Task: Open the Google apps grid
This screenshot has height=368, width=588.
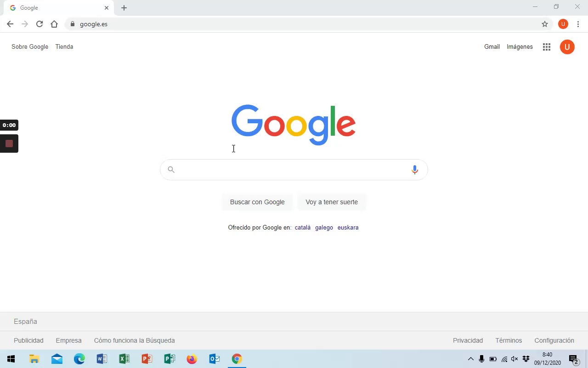Action: coord(547,46)
